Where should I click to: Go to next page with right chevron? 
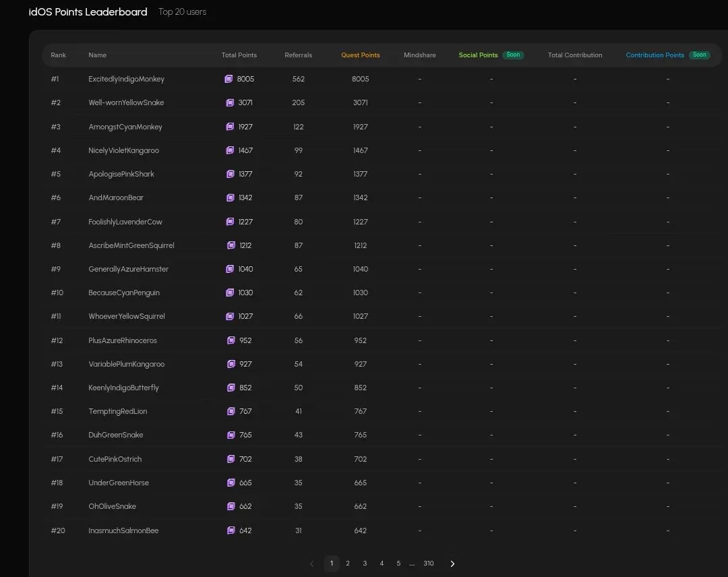[x=452, y=564]
